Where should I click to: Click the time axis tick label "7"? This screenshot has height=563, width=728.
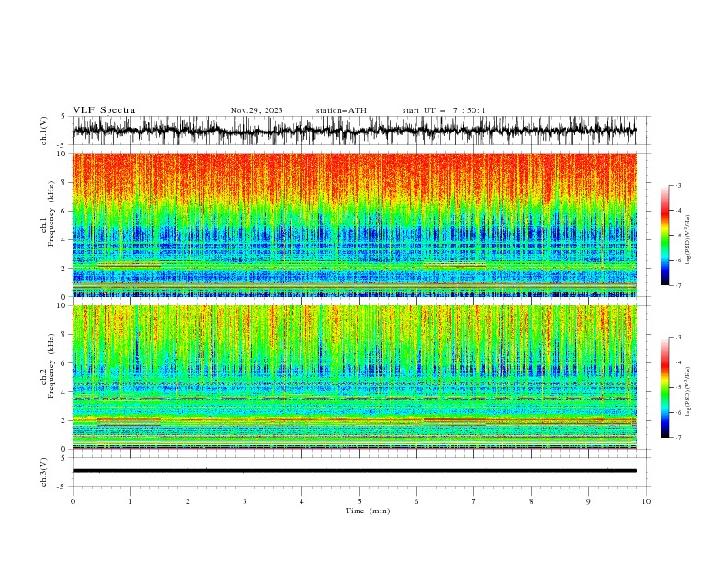tap(474, 501)
